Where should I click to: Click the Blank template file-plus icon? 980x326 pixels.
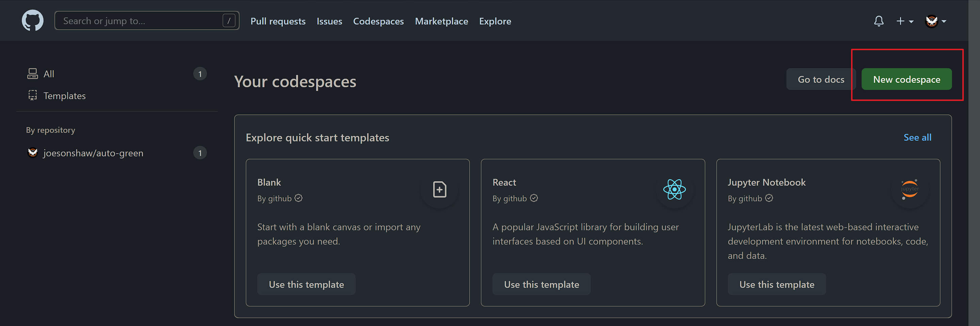coord(439,189)
